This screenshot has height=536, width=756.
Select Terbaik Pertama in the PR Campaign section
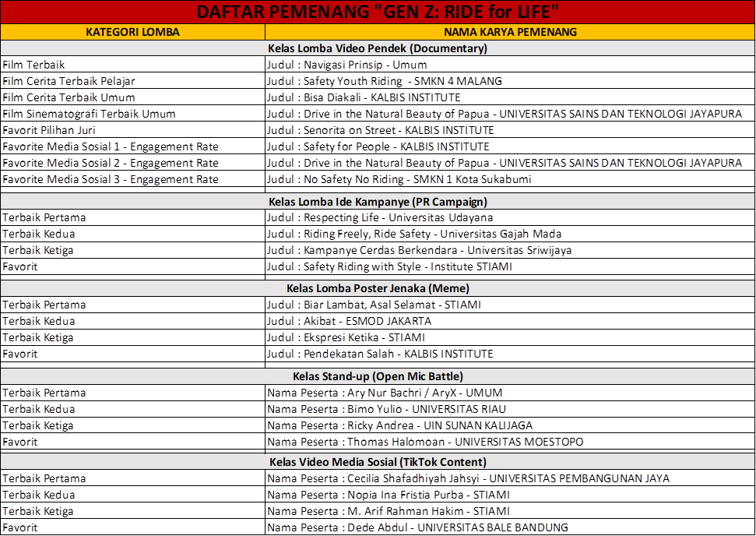click(x=132, y=217)
